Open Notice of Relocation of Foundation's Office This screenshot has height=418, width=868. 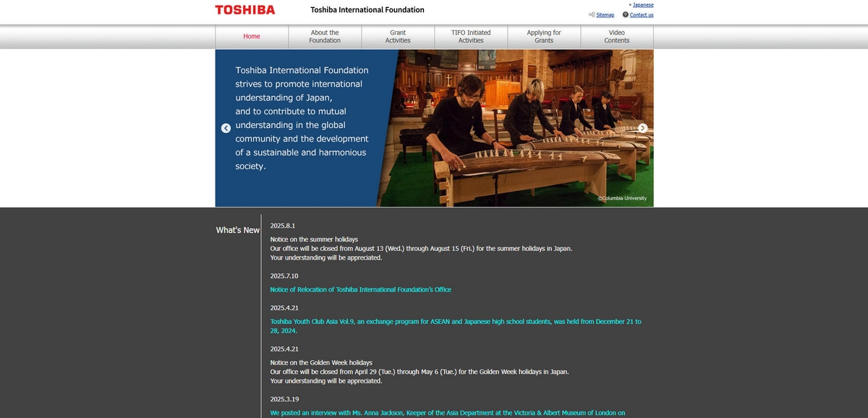[360, 289]
